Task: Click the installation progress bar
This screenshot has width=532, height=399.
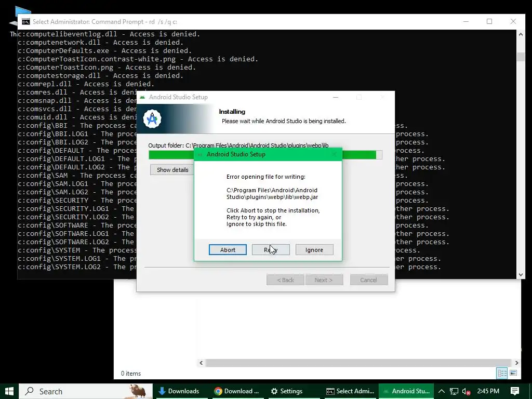Action: [x=265, y=155]
